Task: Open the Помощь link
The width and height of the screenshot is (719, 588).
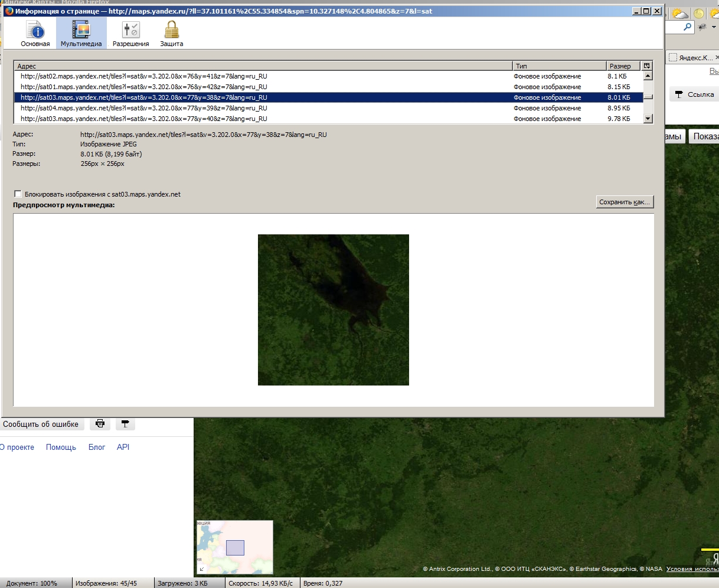Action: point(61,447)
